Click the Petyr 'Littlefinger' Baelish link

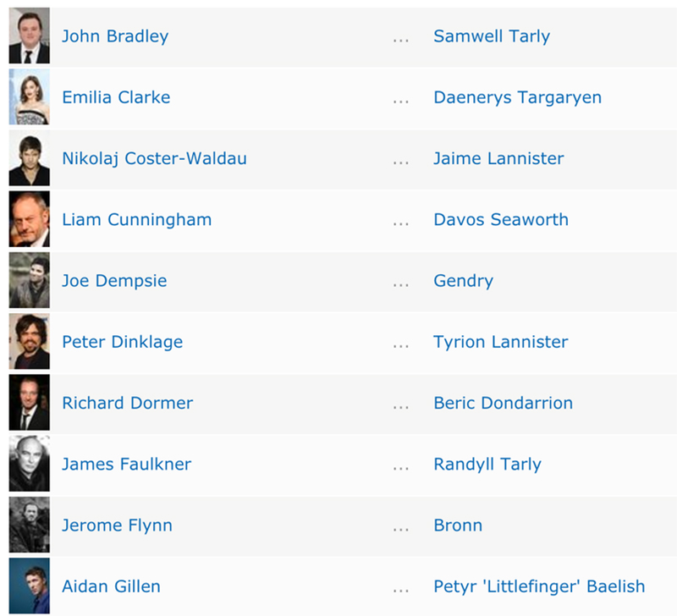tap(539, 586)
